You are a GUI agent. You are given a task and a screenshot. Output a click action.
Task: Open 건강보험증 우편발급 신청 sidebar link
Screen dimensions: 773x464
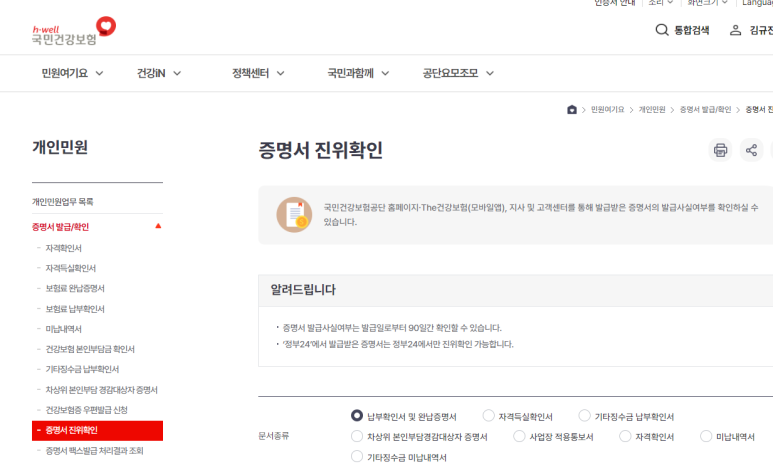click(x=87, y=410)
